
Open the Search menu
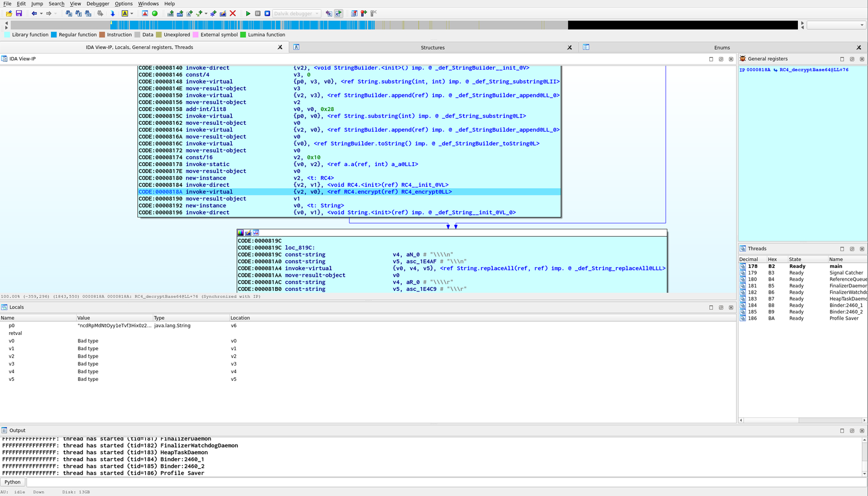click(x=57, y=3)
